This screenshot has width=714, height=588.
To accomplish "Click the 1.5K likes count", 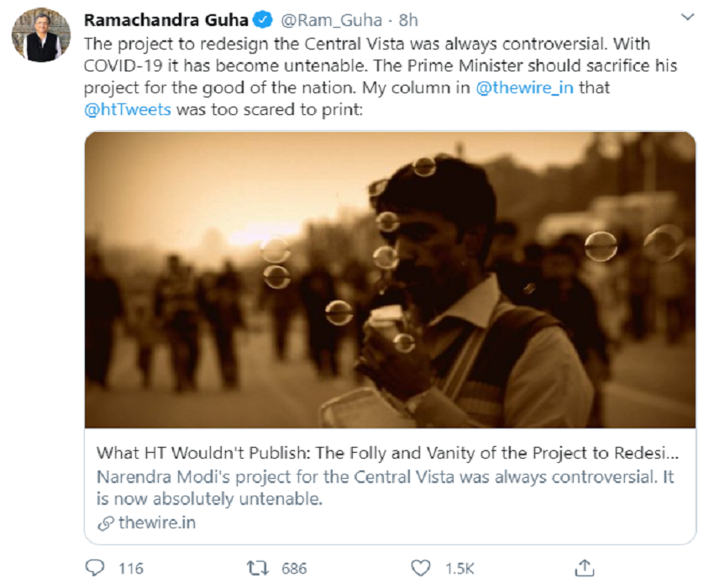I will (460, 569).
